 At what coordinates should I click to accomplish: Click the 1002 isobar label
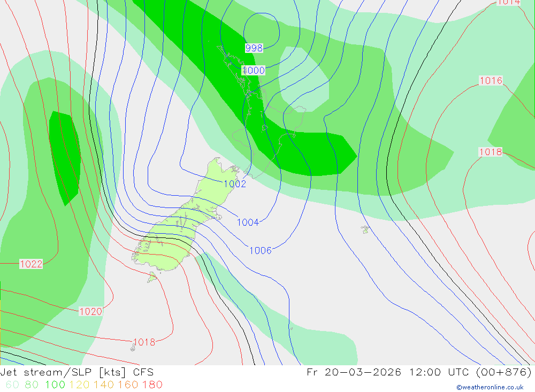point(235,184)
